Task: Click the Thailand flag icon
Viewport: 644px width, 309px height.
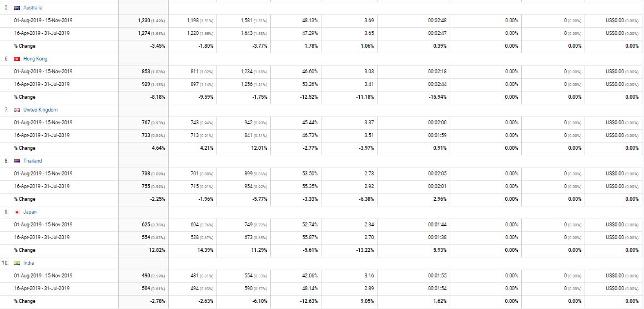Action: 17,161
